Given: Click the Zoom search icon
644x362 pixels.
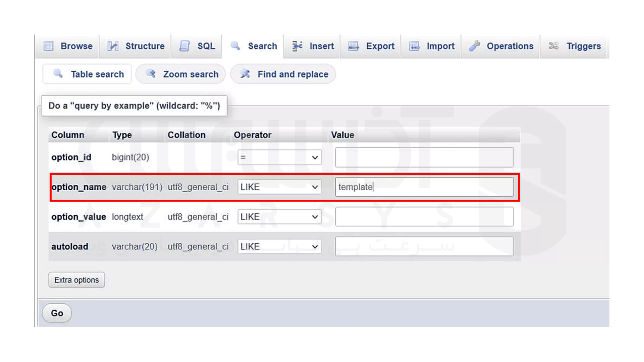Looking at the screenshot, I should pyautogui.click(x=151, y=74).
